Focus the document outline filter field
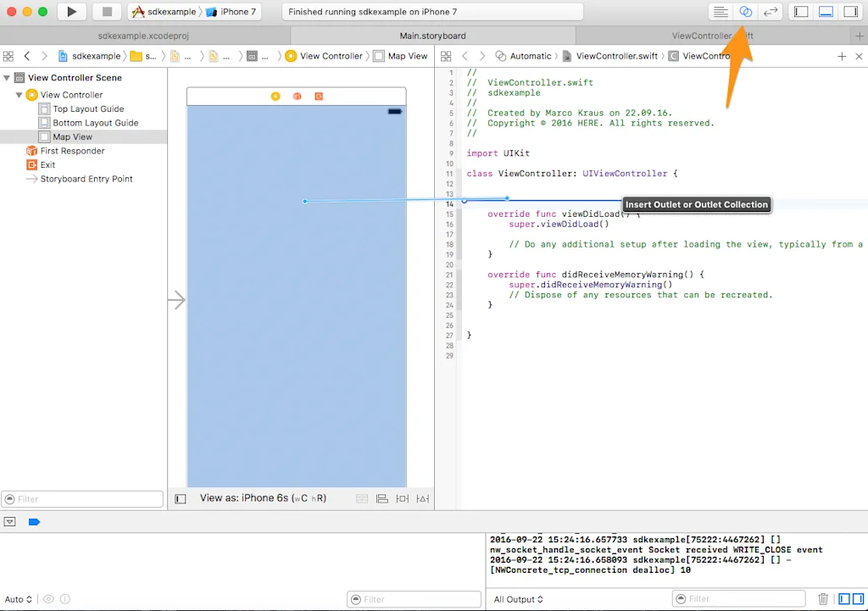The width and height of the screenshot is (868, 611). [82, 499]
